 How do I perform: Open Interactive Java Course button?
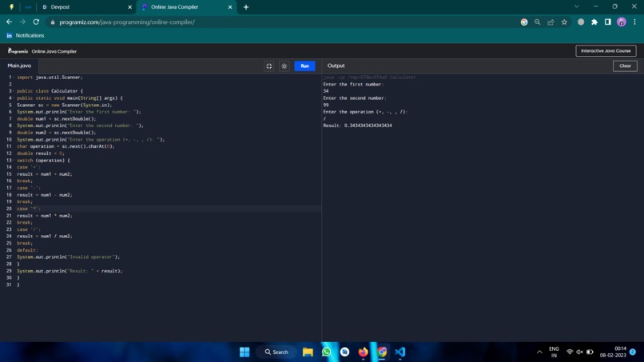pos(606,51)
